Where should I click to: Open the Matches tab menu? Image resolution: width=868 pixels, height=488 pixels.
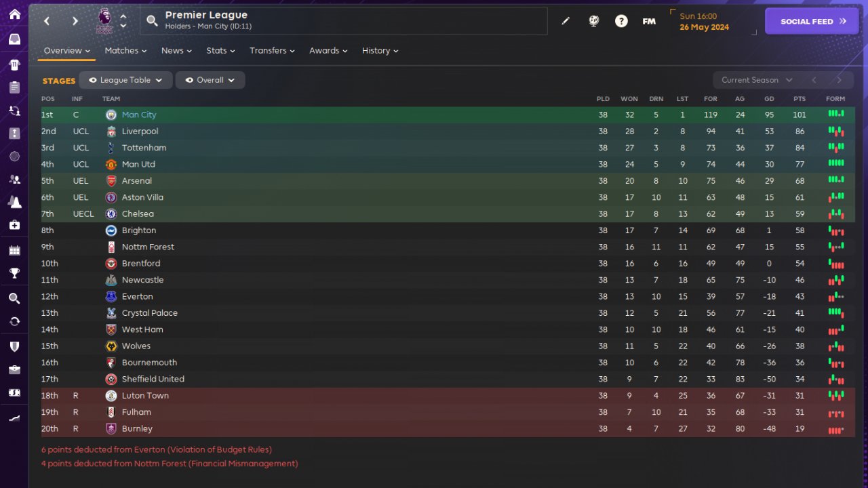[125, 51]
